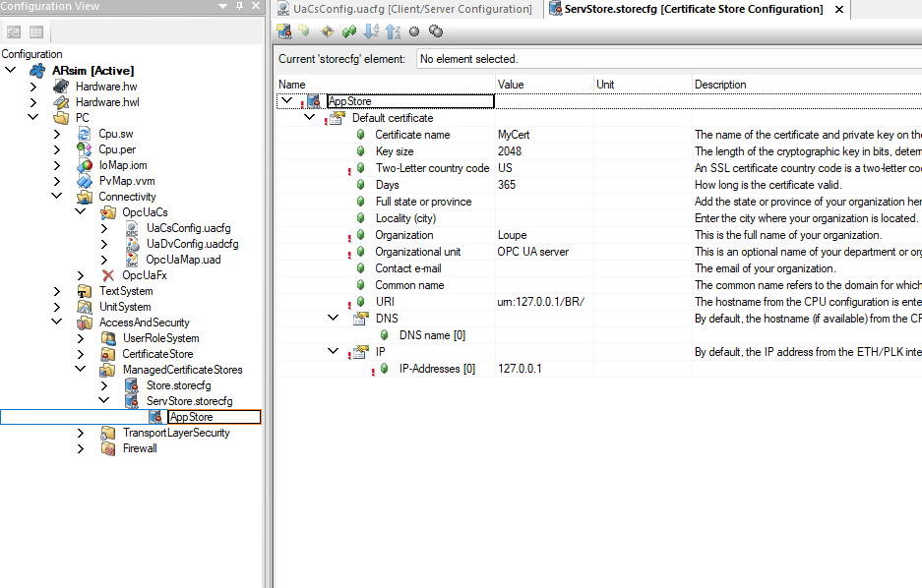Click the Cpu.sw software icon
922x588 pixels.
pos(84,134)
